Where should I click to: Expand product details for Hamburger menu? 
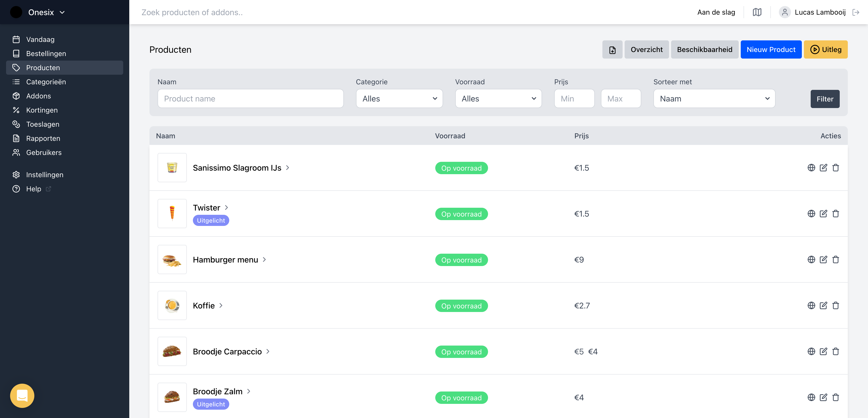(265, 259)
